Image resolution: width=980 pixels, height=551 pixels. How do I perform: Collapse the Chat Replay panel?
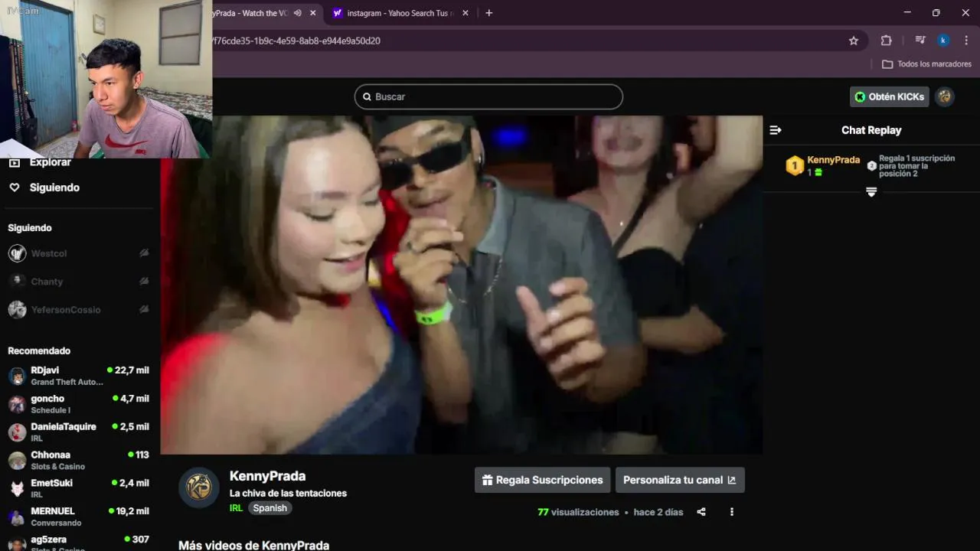click(775, 130)
